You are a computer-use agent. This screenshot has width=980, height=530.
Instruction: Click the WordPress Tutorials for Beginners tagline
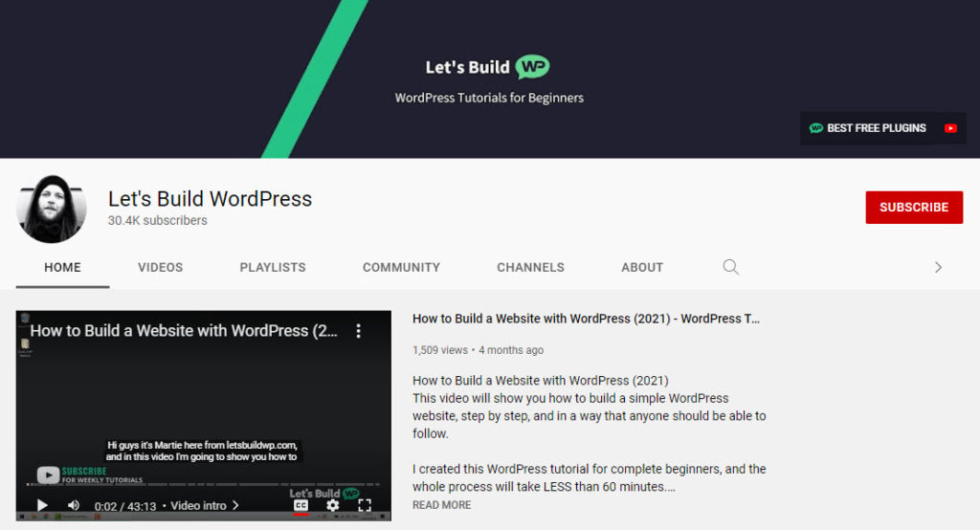(x=489, y=98)
